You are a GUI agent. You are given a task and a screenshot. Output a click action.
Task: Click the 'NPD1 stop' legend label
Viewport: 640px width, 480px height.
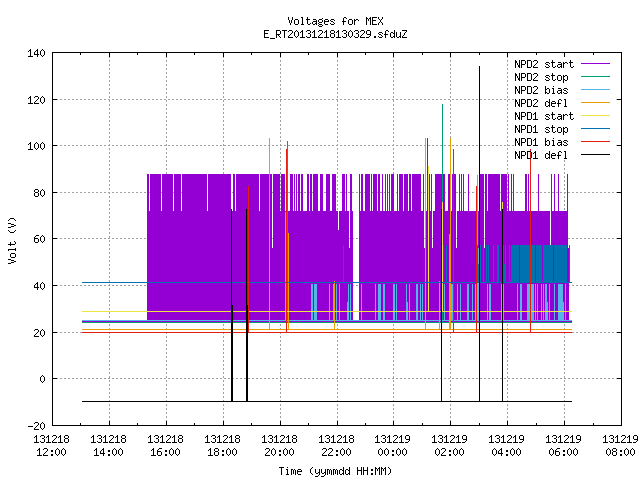(x=541, y=129)
